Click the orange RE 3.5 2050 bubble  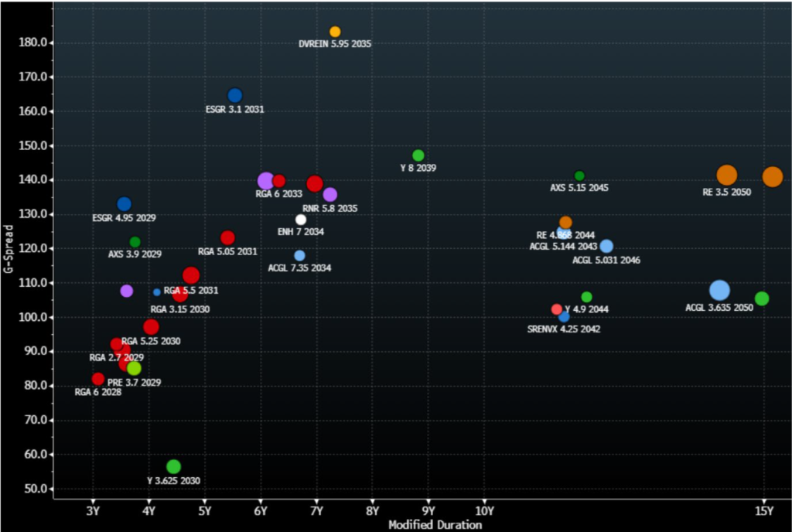tap(726, 176)
